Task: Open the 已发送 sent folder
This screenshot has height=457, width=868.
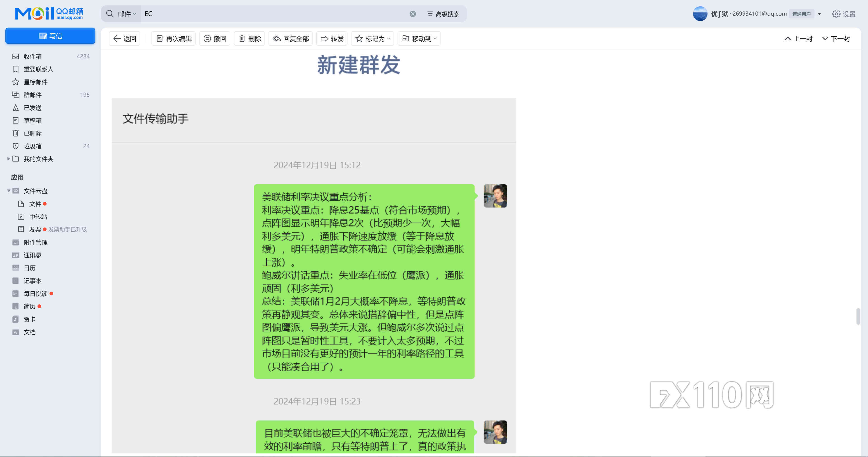Action: 50,107
